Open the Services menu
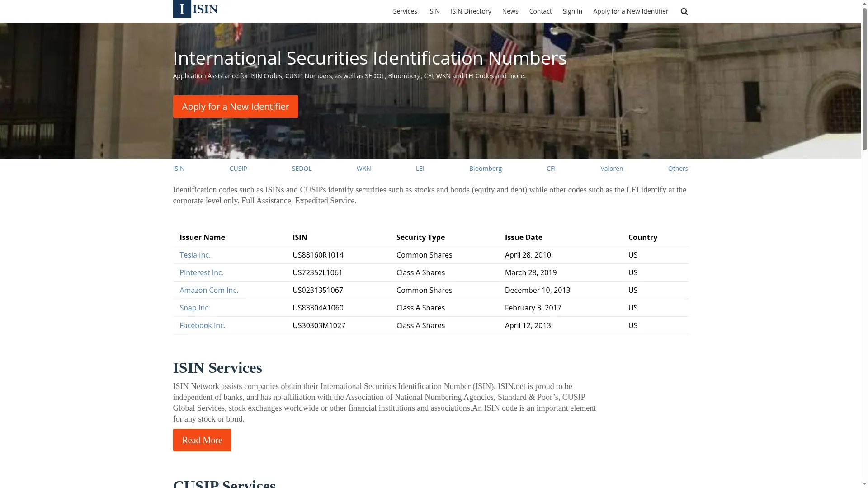The width and height of the screenshot is (868, 488). coord(405,11)
